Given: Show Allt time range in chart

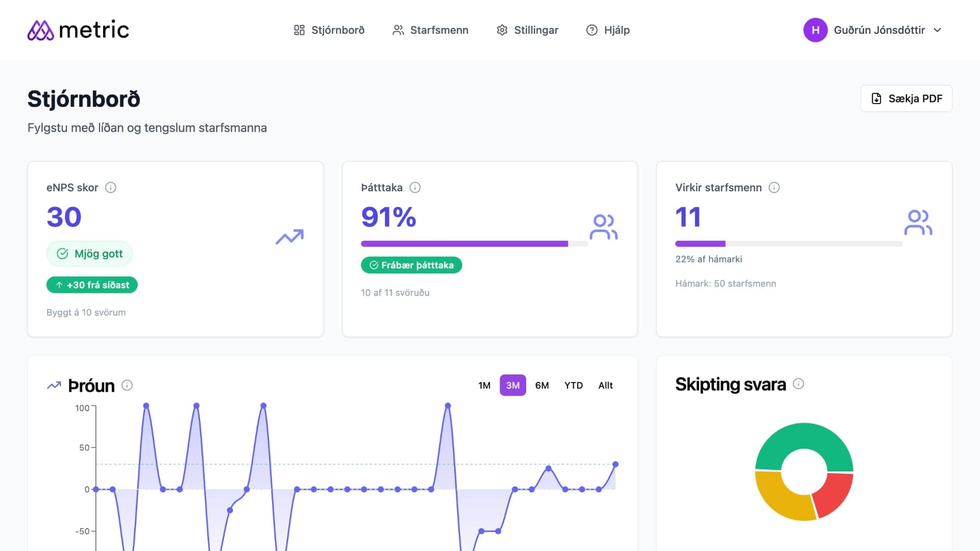Looking at the screenshot, I should (605, 385).
